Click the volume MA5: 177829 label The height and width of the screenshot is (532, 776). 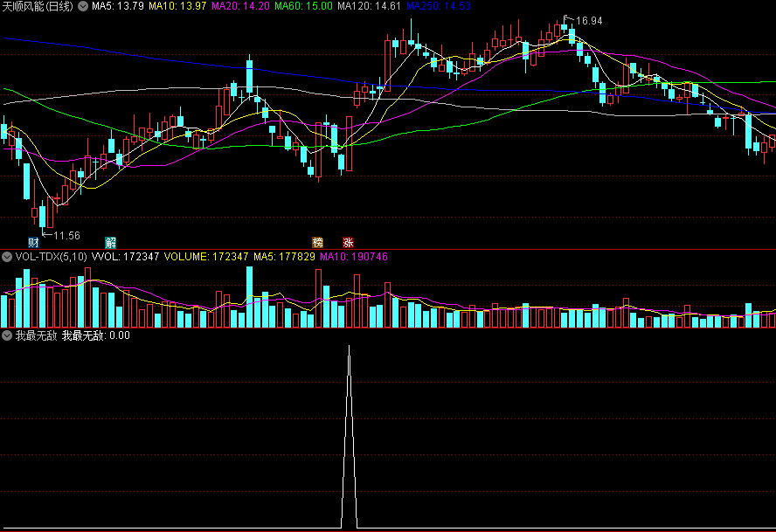point(284,257)
